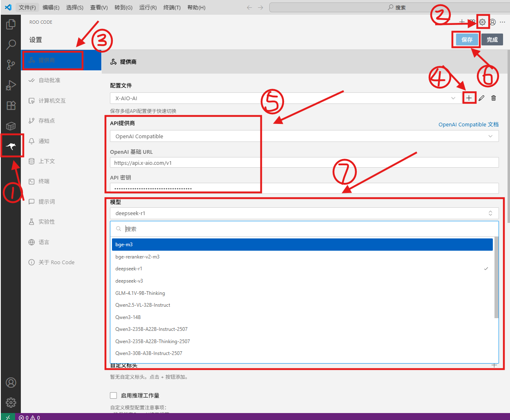The image size is (510, 420).
Task: Select Qwen3-14B in the model list
Action: click(x=302, y=317)
